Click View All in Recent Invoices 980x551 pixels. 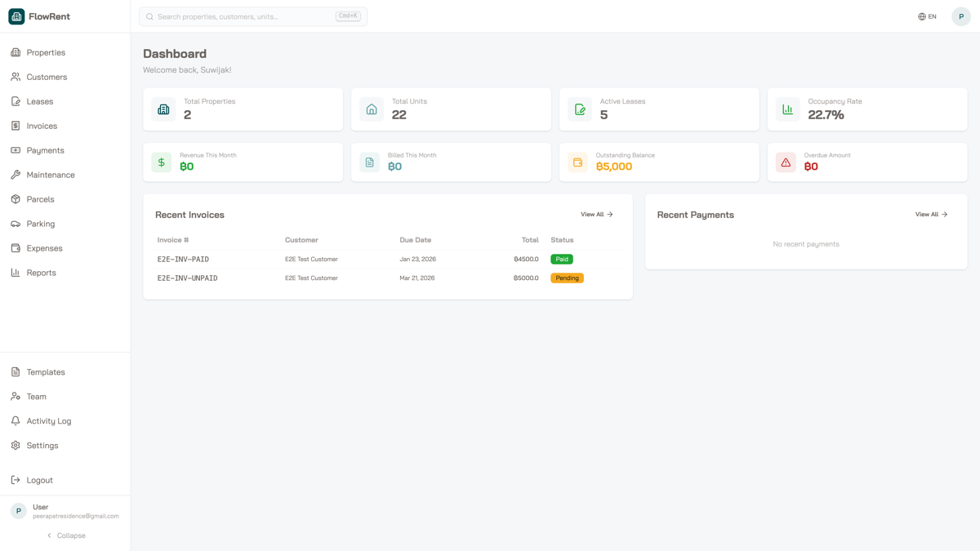597,214
